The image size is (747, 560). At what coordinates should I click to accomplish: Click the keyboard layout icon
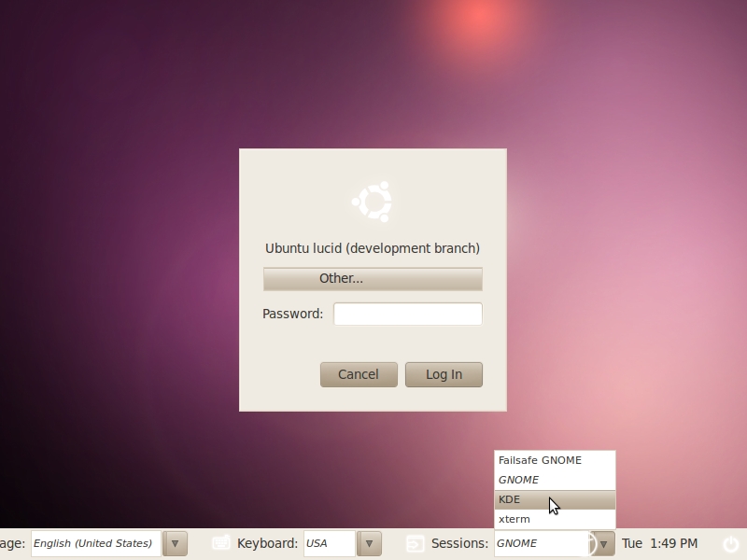(x=221, y=543)
